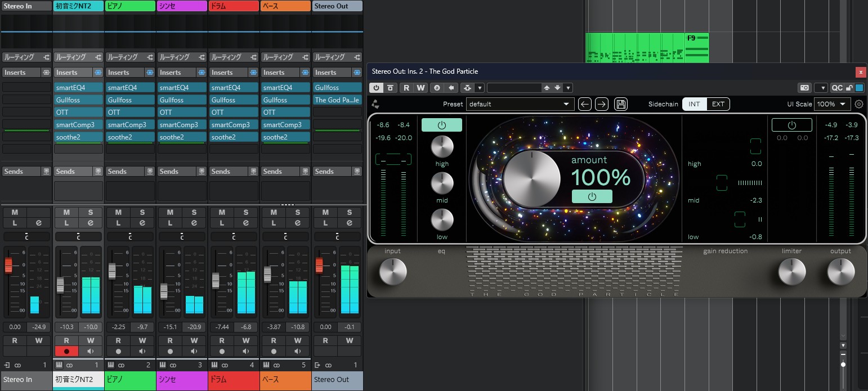The width and height of the screenshot is (868, 391).
Task: Disable record arm on 初音ミクNT2 channel
Action: click(x=66, y=352)
